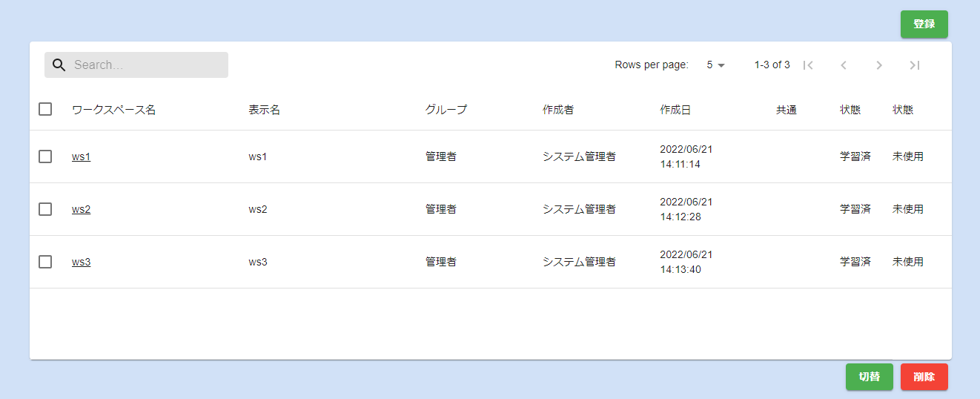Select the ws2 row checkbox
980x399 pixels.
[45, 209]
